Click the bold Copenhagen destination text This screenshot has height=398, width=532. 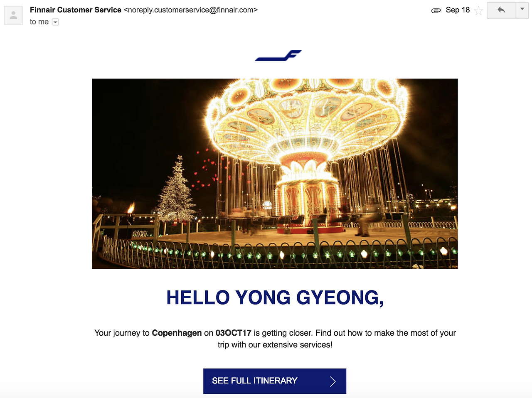click(177, 333)
